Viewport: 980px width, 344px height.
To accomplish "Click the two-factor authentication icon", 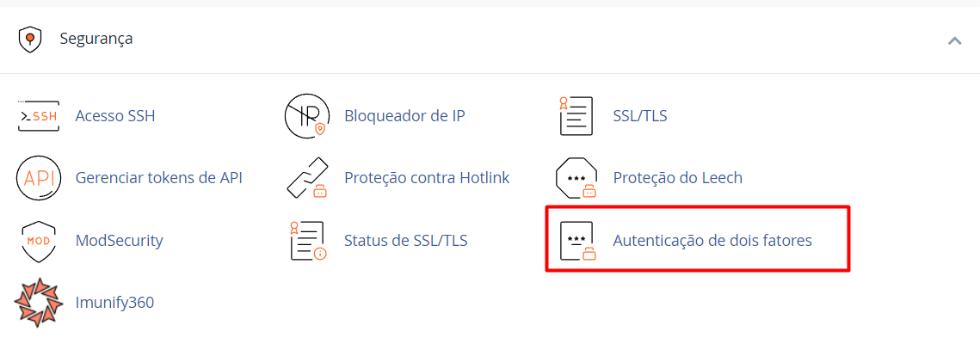I will point(576,241).
